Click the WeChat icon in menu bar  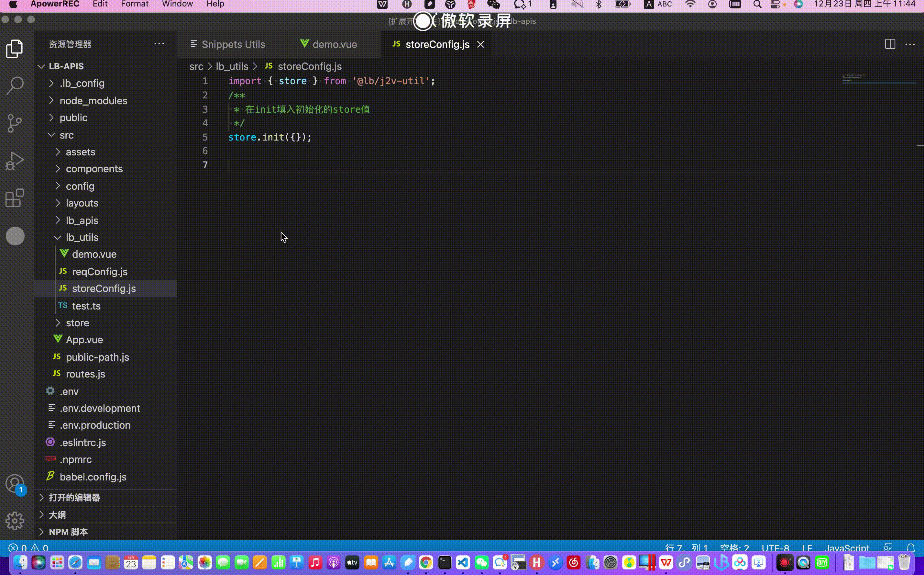coord(493,4)
